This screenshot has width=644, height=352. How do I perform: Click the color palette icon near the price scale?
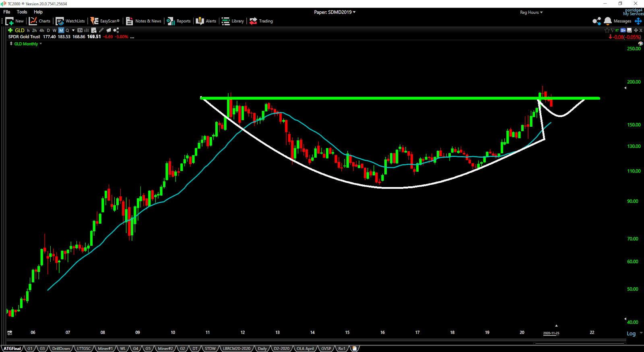click(640, 43)
